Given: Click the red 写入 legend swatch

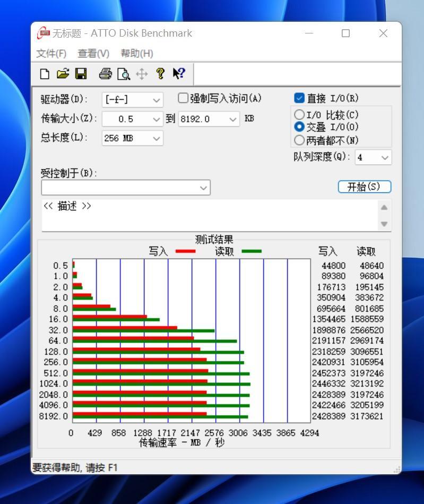Looking at the screenshot, I should click(x=186, y=251).
